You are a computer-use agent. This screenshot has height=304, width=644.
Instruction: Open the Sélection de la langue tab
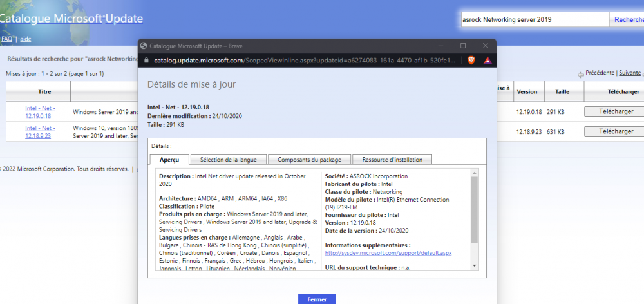[x=229, y=159]
